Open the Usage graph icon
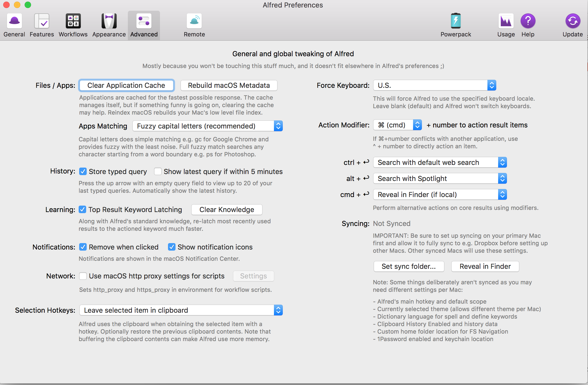 [x=506, y=21]
